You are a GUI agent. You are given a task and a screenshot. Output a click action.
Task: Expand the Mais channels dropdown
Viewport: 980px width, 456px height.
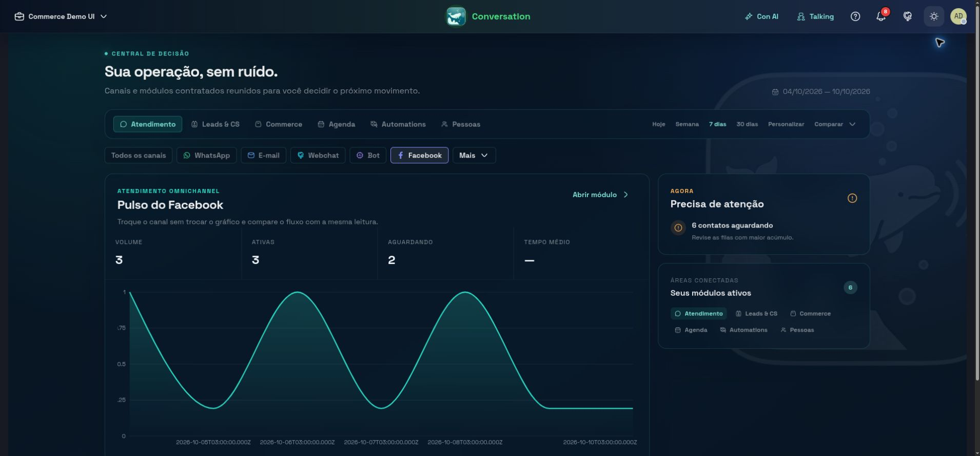pyautogui.click(x=474, y=155)
